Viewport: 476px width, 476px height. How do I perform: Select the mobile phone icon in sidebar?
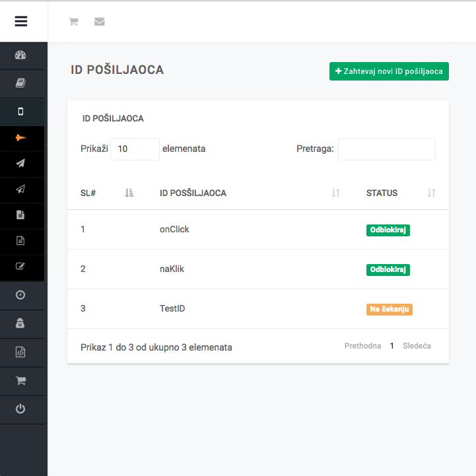coord(20,112)
